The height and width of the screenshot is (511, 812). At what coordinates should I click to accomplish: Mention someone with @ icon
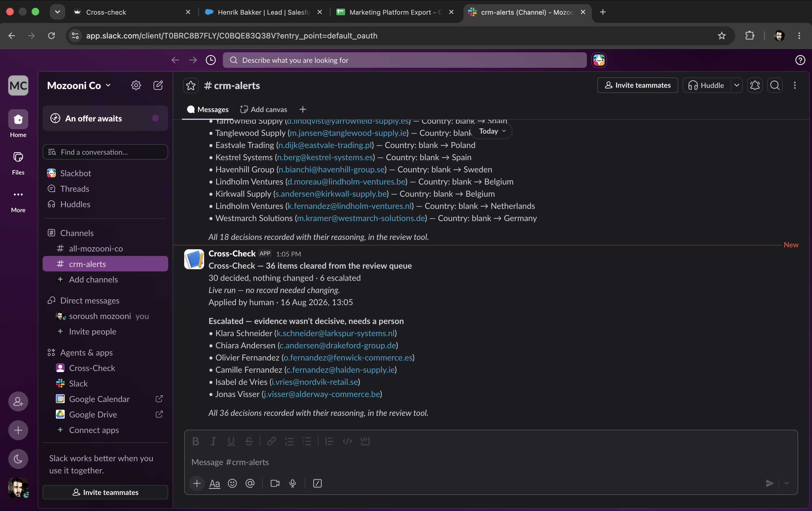(250, 483)
